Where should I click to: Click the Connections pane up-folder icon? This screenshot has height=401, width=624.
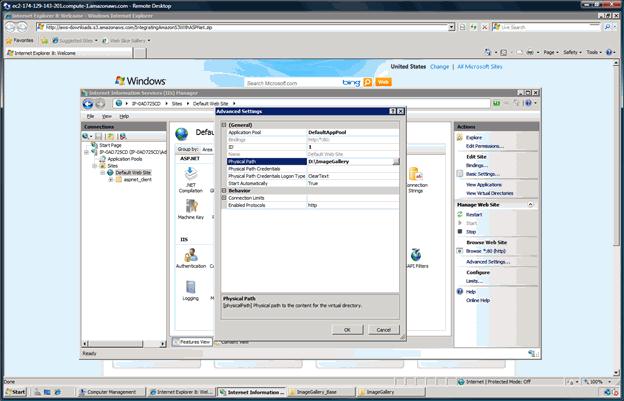pos(110,136)
